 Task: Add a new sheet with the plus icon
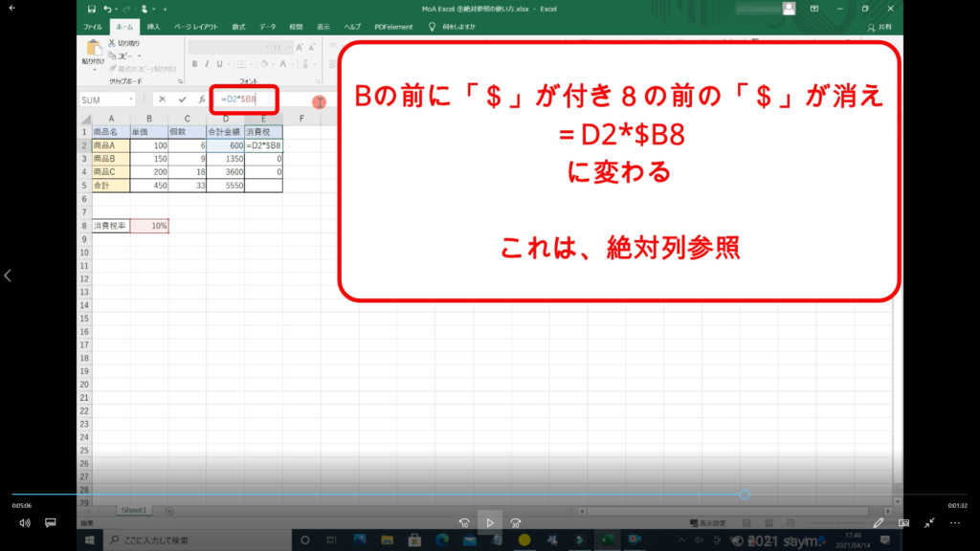tap(169, 511)
